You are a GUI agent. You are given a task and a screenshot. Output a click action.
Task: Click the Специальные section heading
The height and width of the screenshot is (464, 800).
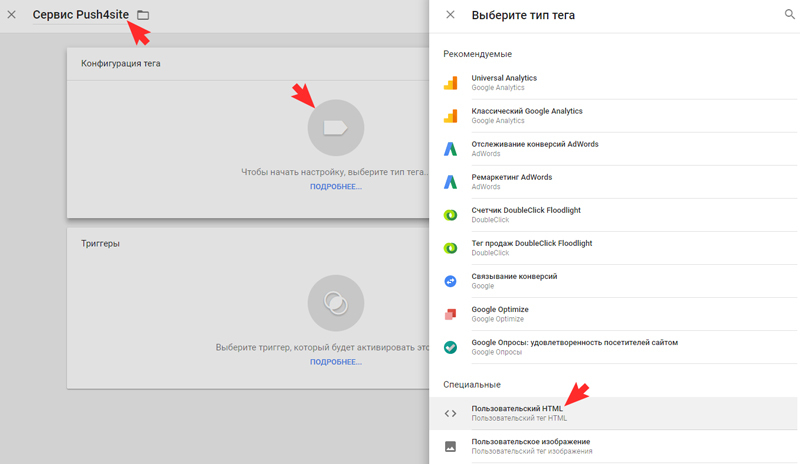tap(472, 385)
